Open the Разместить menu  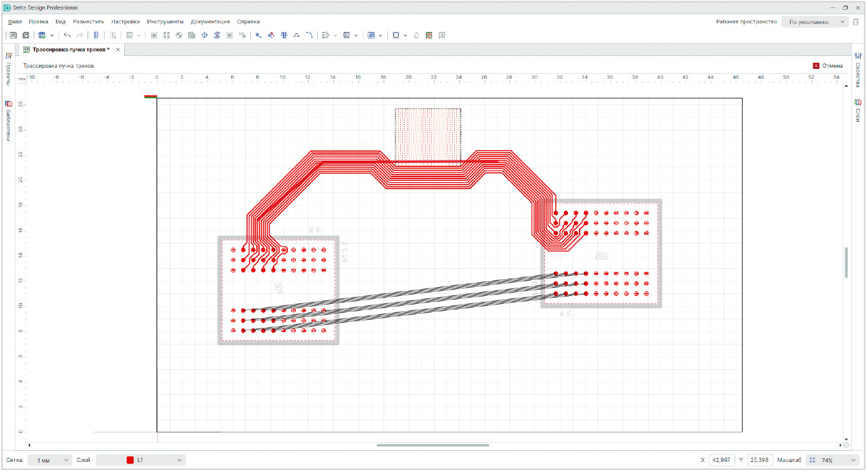88,22
